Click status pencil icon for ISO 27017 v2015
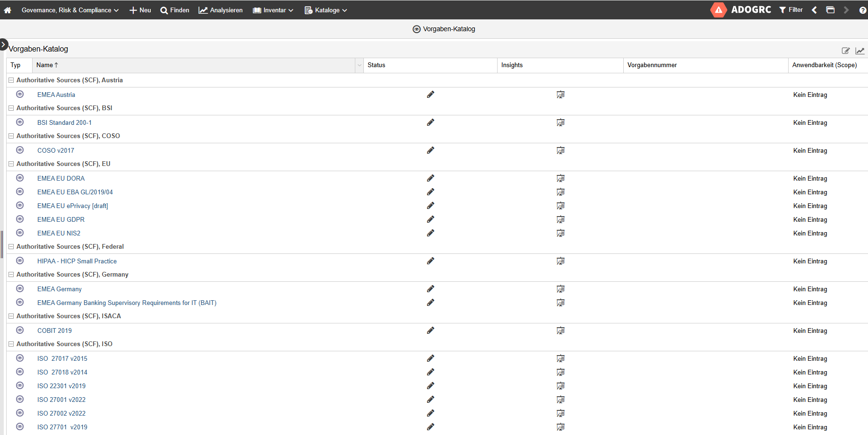 tap(430, 358)
